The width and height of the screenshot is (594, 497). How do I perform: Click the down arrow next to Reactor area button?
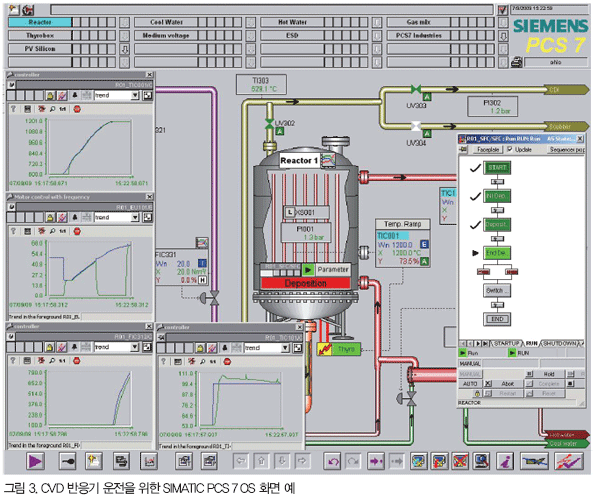pos(124,22)
